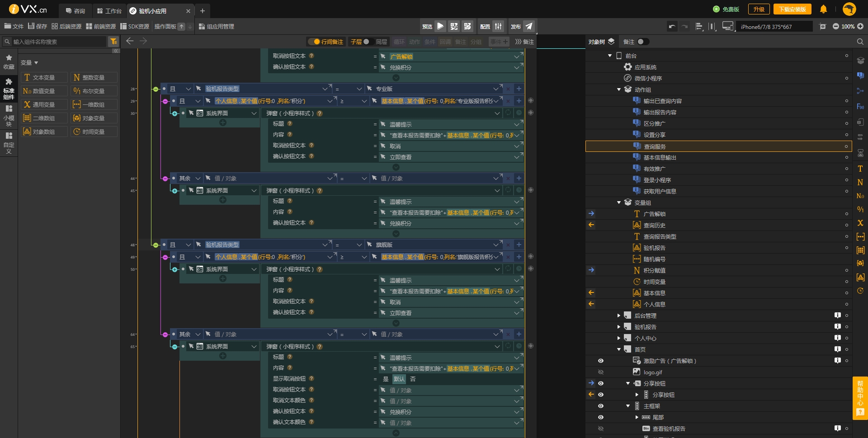Click the notification bell icon

(x=823, y=9)
